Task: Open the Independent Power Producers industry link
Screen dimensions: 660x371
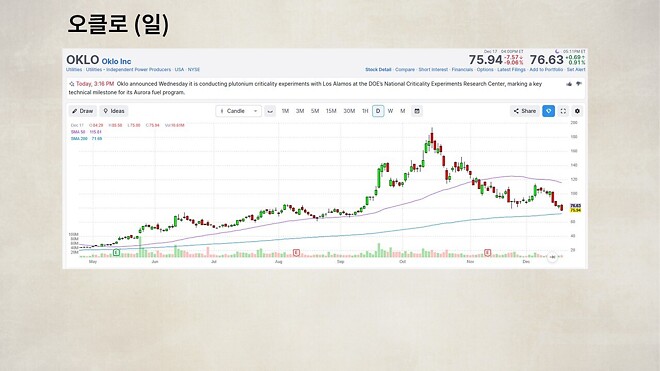Action: (128, 69)
